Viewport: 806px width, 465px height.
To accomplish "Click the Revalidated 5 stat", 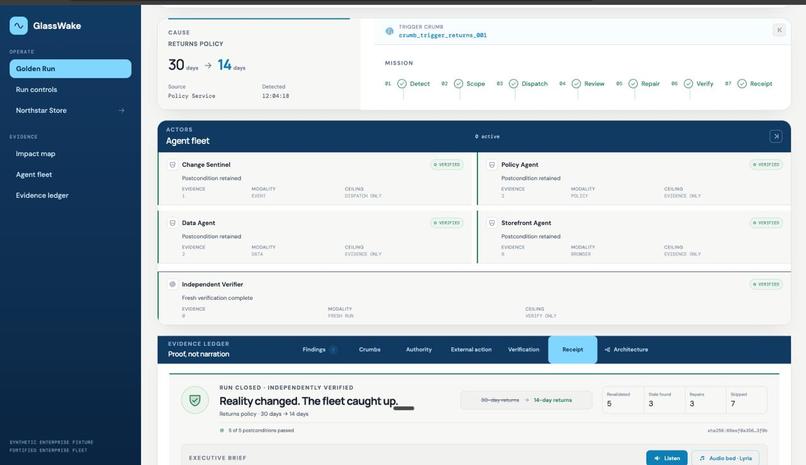I will click(x=621, y=400).
